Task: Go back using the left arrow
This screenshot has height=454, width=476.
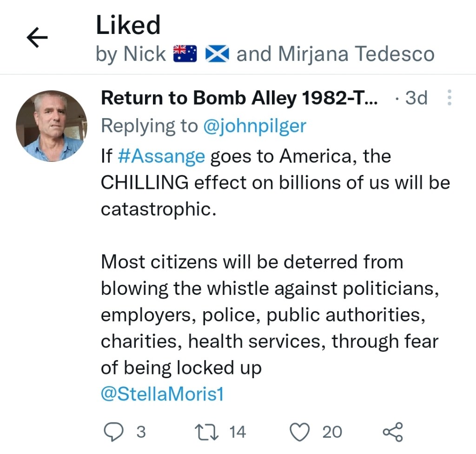Action: tap(37, 38)
